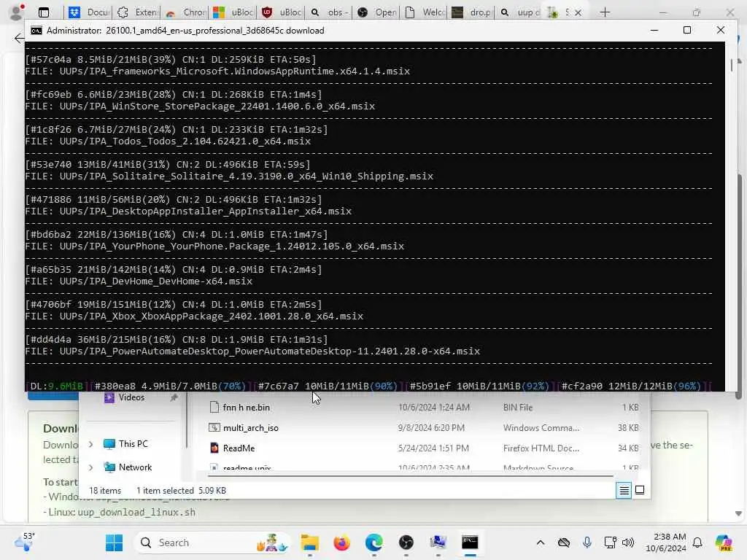Open network settings tray icon

pyautogui.click(x=610, y=542)
